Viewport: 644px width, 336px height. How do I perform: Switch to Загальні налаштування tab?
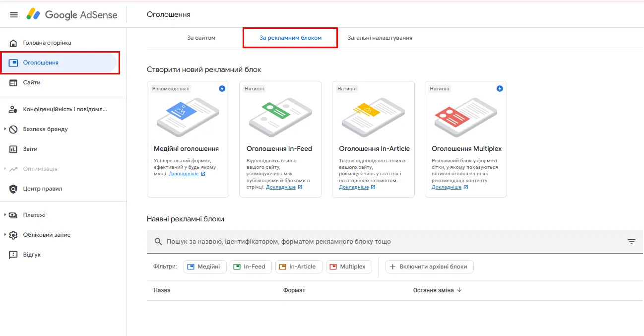pos(380,38)
